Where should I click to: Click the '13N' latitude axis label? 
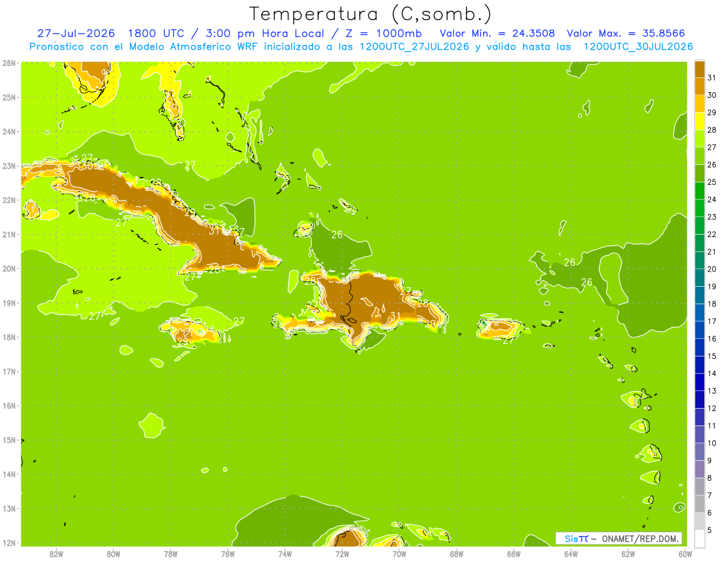8,508
